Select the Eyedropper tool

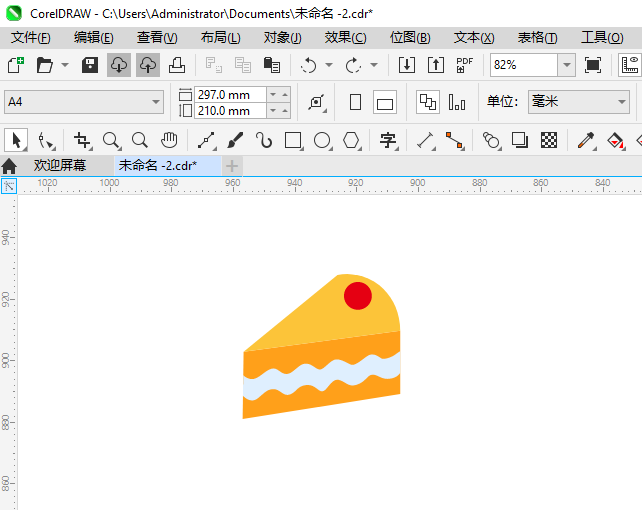point(586,140)
